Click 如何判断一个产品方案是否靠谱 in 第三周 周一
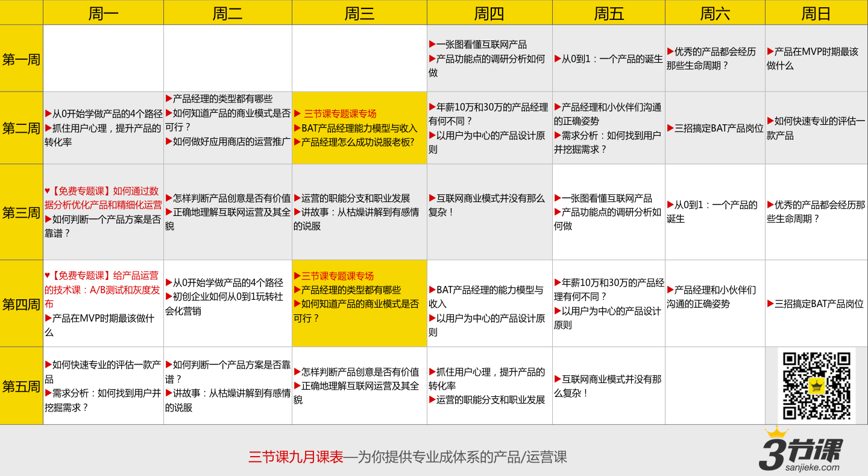The width and height of the screenshot is (868, 476). tap(103, 226)
